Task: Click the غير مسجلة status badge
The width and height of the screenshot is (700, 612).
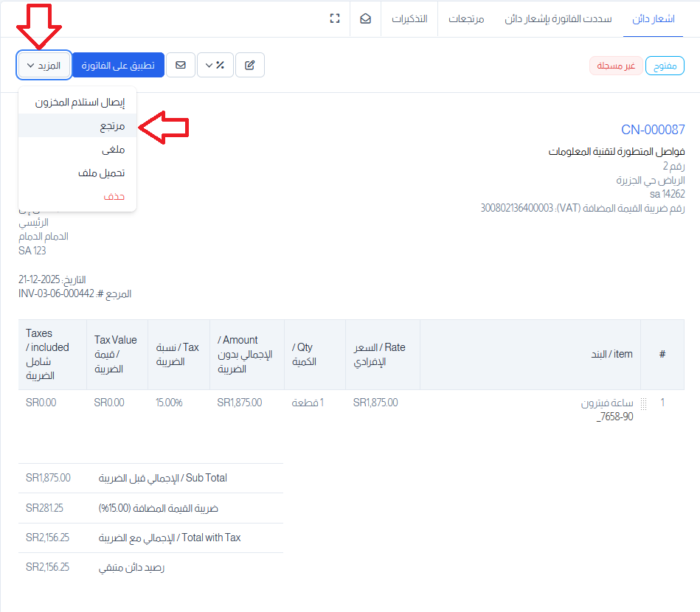Action: (616, 66)
